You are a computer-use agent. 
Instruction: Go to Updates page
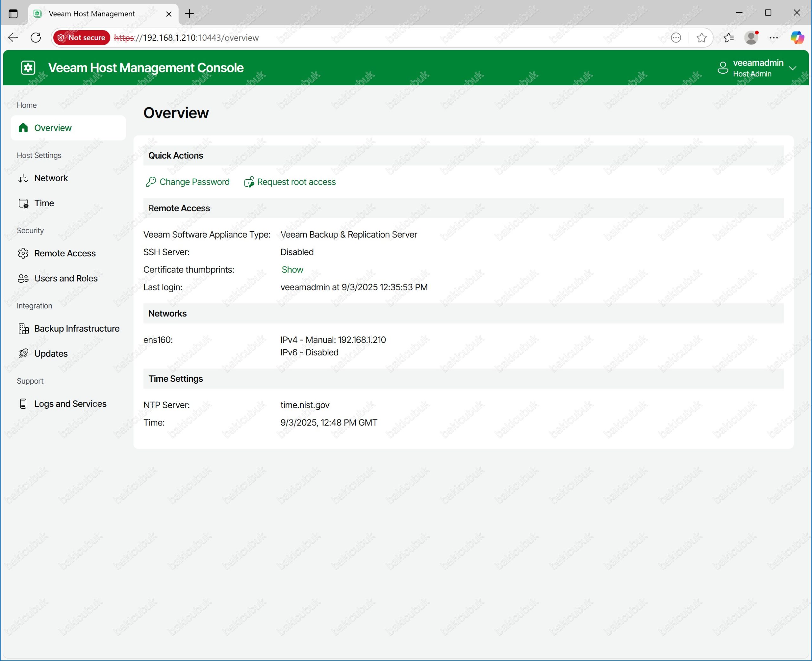[x=68, y=354]
